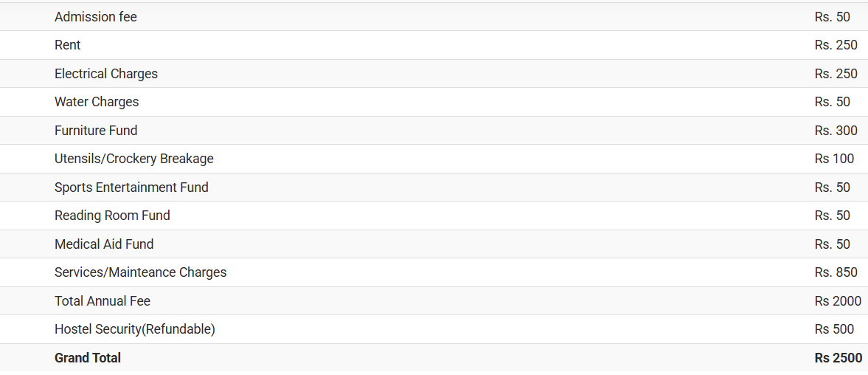Click the Medical Aid Fund label
This screenshot has height=375, width=868.
(104, 244)
